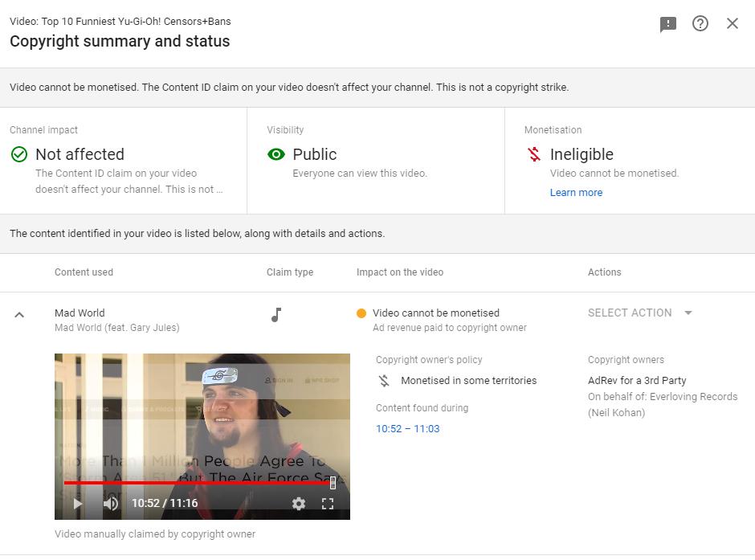The height and width of the screenshot is (560, 755).
Task: Open the SELECT ACTION dropdown
Action: tap(640, 313)
